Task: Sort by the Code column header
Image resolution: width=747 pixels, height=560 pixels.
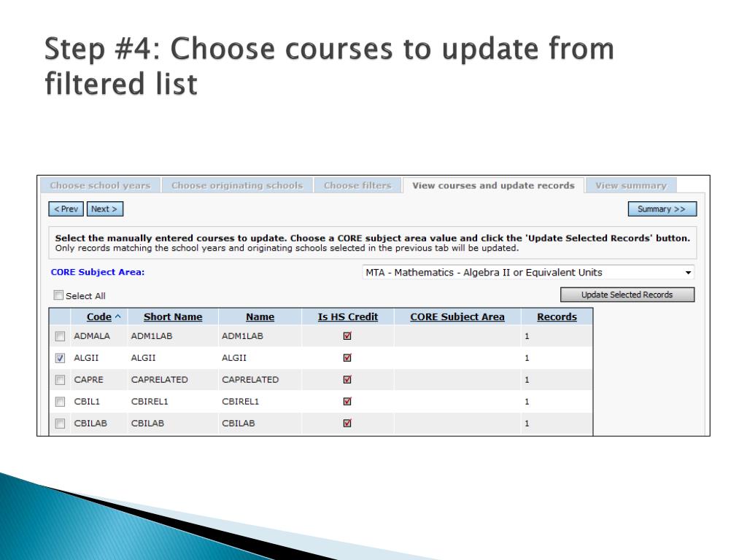Action: (x=99, y=316)
